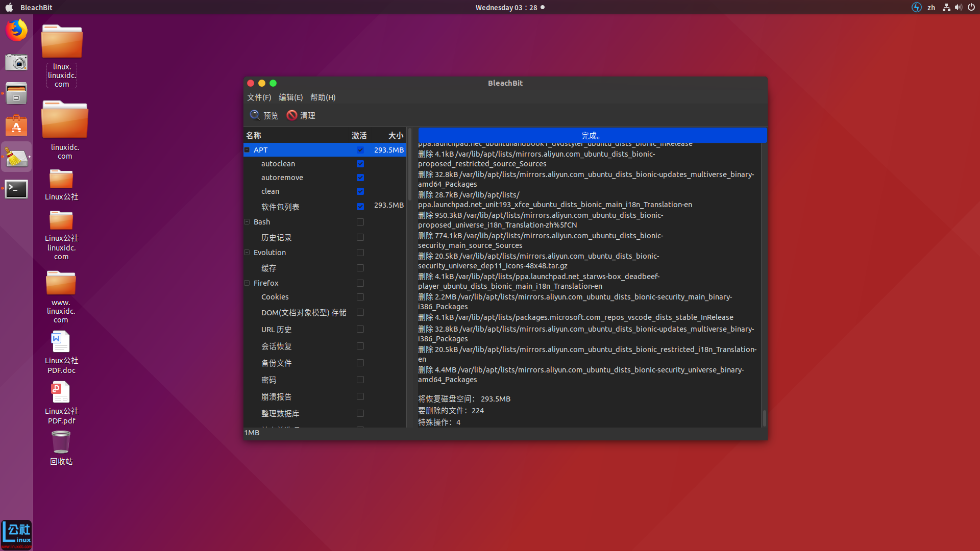Viewport: 980px width, 551px height.
Task: Click the cleaner list vertical scrollbar
Action: pyautogui.click(x=409, y=164)
